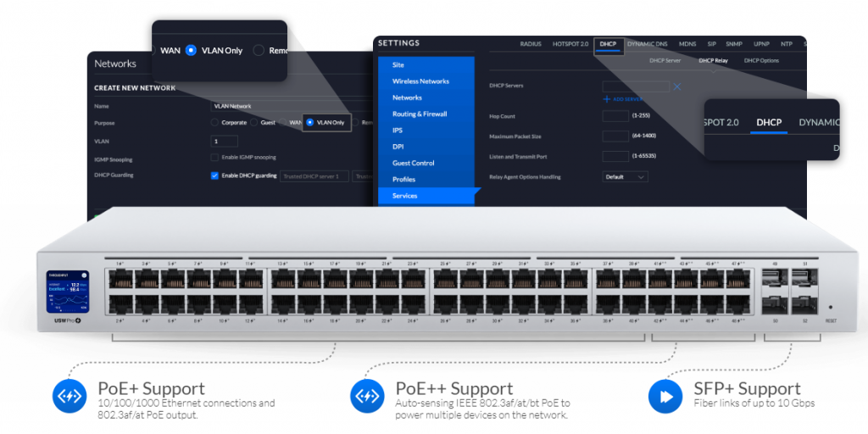Click the 'Fiber links of up to 10 Gbps' text
Image resolution: width=868 pixels, height=434 pixels.
click(754, 403)
